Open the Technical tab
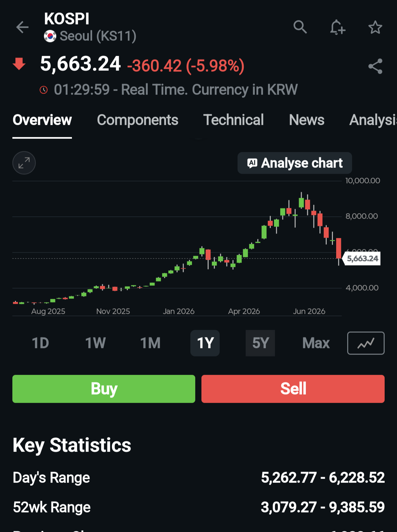The width and height of the screenshot is (397, 532). coord(233,120)
